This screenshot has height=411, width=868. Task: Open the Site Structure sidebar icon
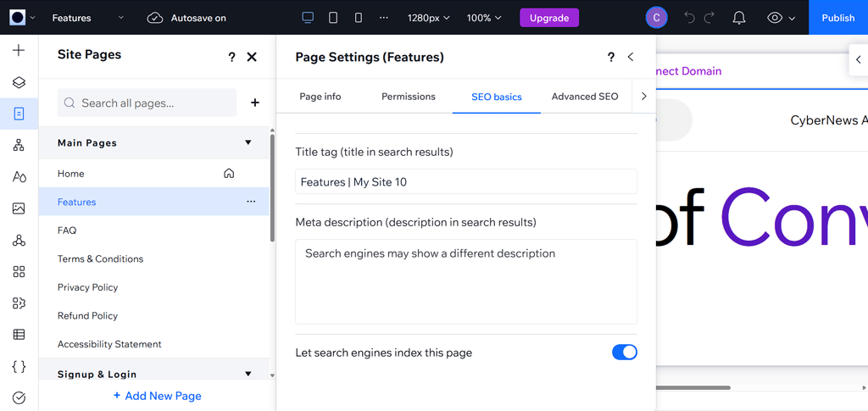tap(19, 146)
